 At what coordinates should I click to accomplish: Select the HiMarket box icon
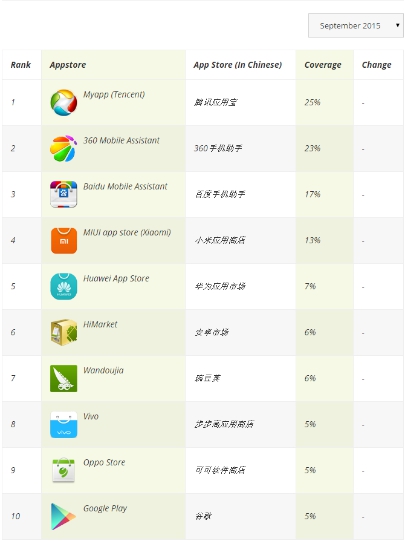click(x=63, y=332)
